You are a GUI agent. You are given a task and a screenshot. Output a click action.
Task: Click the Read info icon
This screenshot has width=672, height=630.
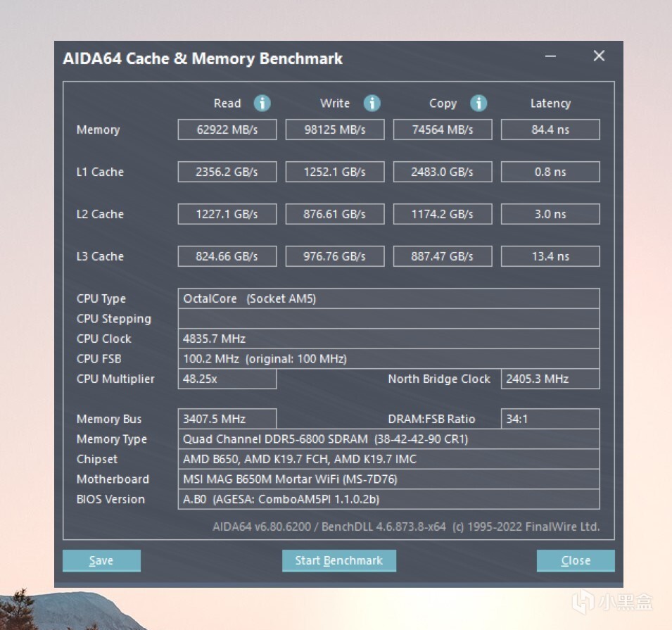(262, 103)
